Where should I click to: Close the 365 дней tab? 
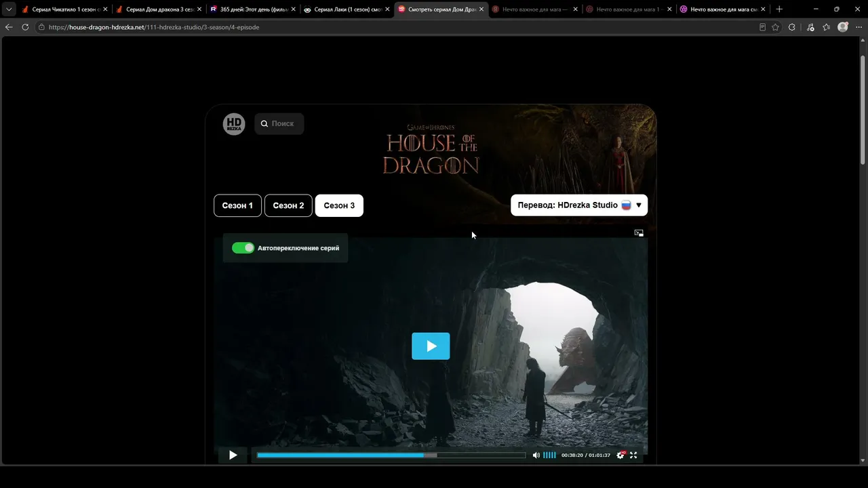(293, 9)
